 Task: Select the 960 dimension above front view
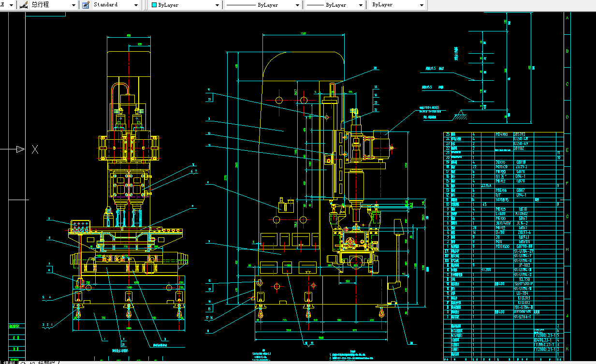point(129,35)
